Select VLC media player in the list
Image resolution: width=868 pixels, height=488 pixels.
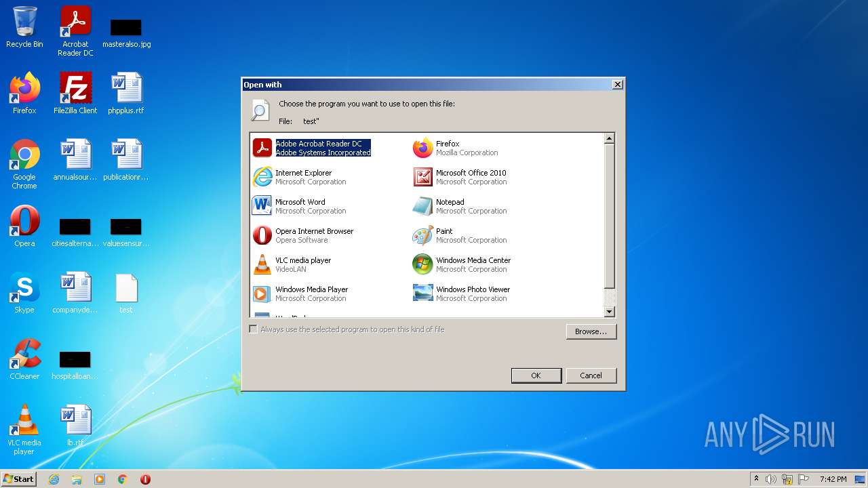[292, 264]
